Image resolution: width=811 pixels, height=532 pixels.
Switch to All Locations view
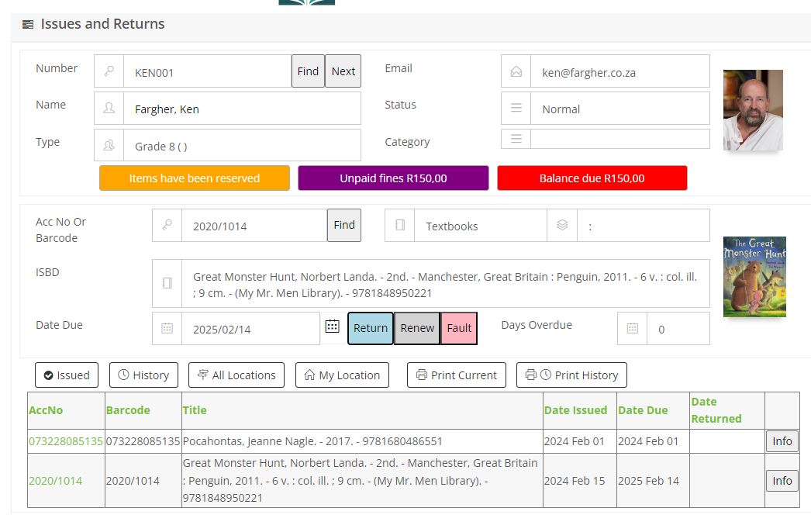(x=236, y=375)
